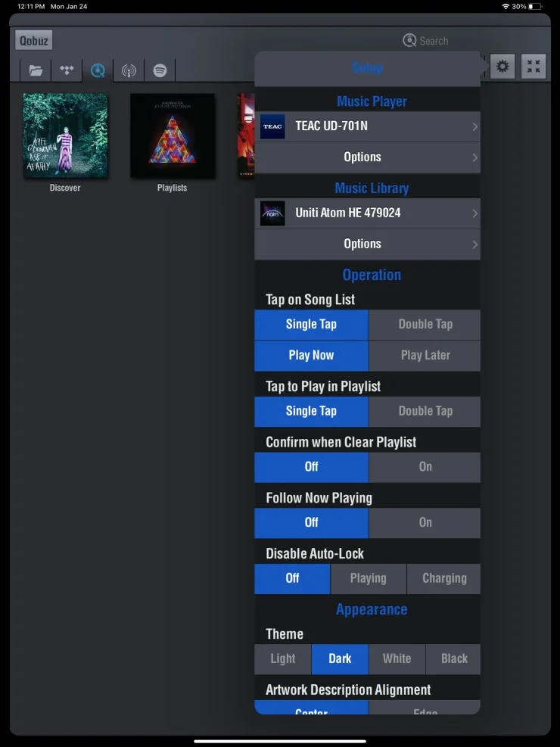Expand Options under Music Player
Screen dimensions: 560x747
(x=368, y=157)
